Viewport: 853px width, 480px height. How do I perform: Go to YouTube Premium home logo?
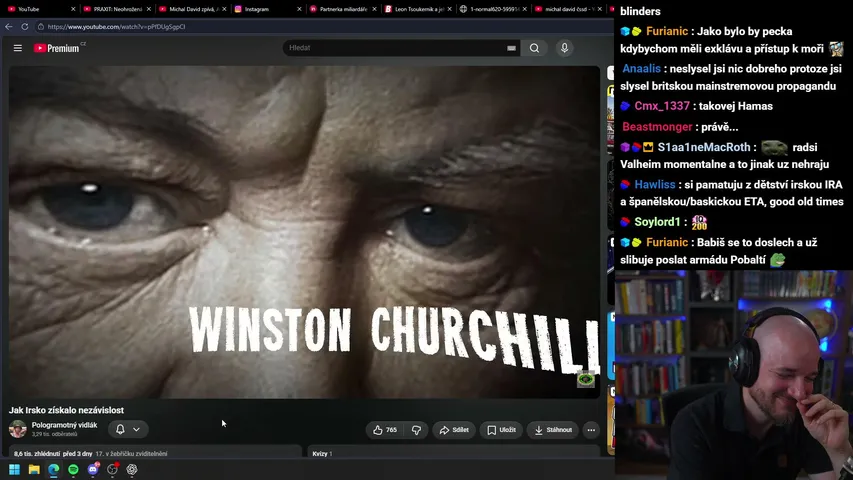pyautogui.click(x=59, y=48)
